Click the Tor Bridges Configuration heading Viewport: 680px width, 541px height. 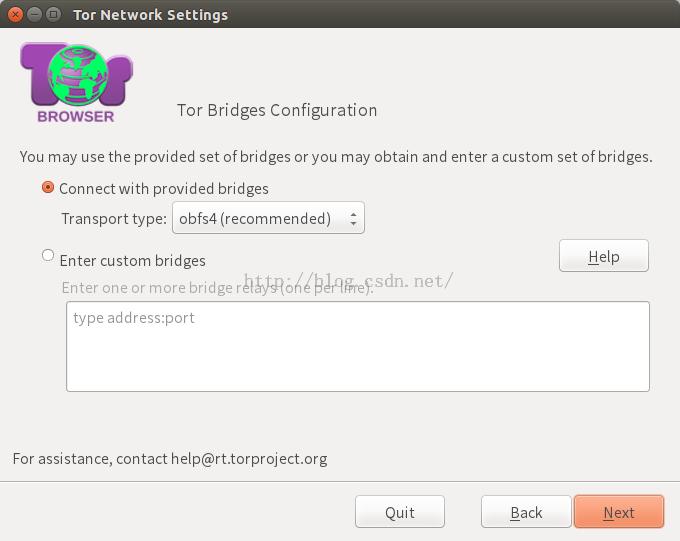click(277, 110)
